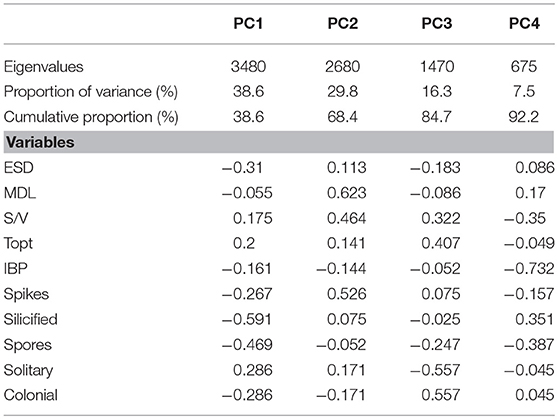Image resolution: width=558 pixels, height=419 pixels.
Task: Click the Cumulative proportion (%) label
Action: (91, 117)
